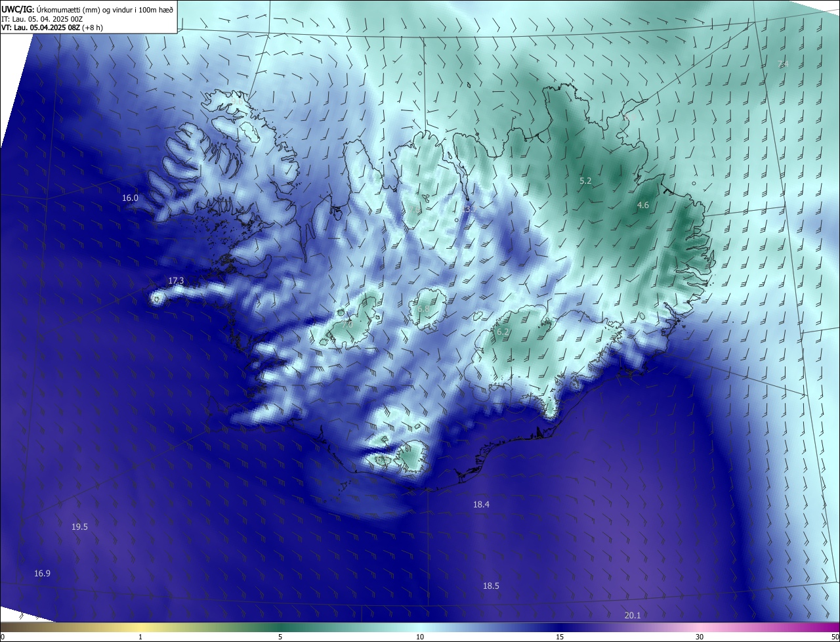The width and height of the screenshot is (840, 642).
Task: Click the 16.0 value label
Action: (130, 198)
